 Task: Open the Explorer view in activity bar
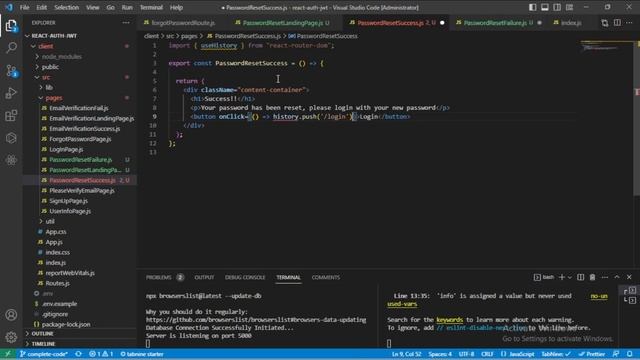11,26
